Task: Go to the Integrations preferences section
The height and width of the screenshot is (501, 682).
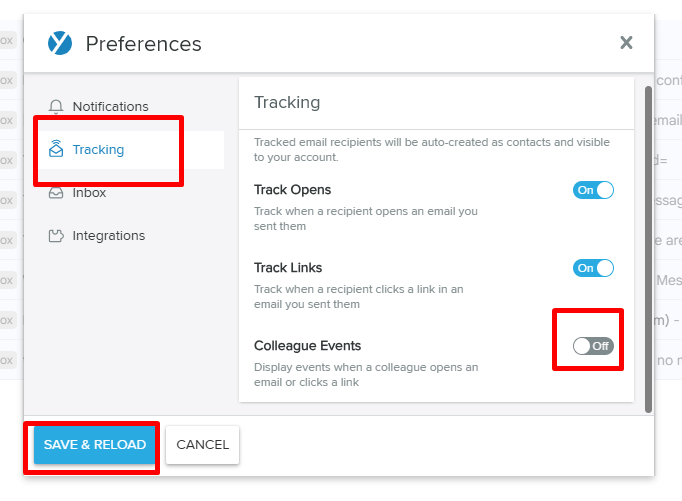Action: 109,236
